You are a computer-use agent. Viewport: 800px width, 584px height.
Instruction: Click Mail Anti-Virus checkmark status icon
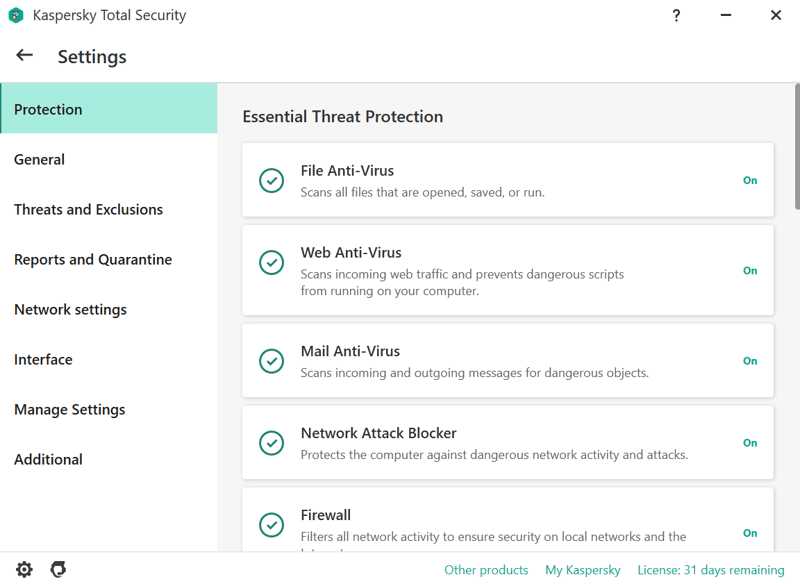(271, 361)
